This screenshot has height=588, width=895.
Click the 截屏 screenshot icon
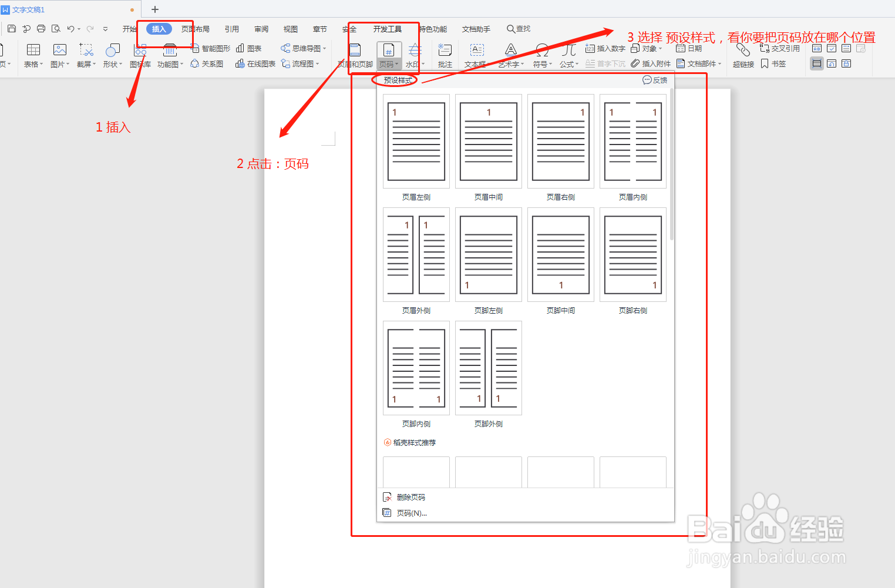pos(86,50)
